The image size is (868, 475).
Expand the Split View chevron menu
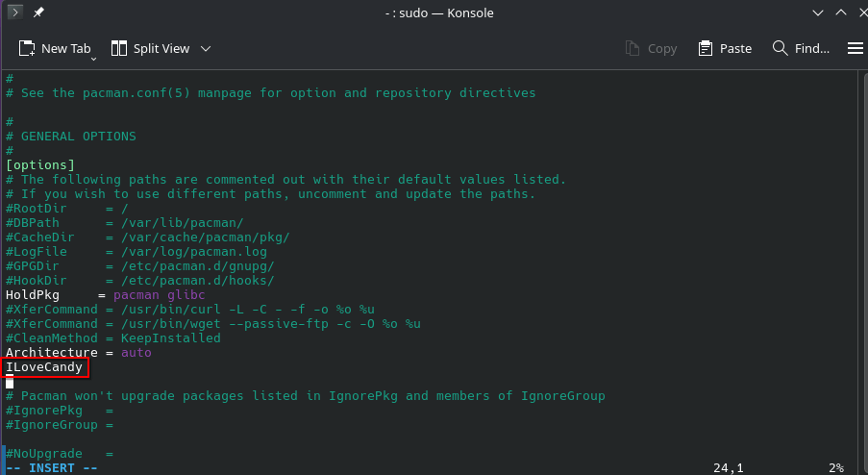pyautogui.click(x=205, y=48)
